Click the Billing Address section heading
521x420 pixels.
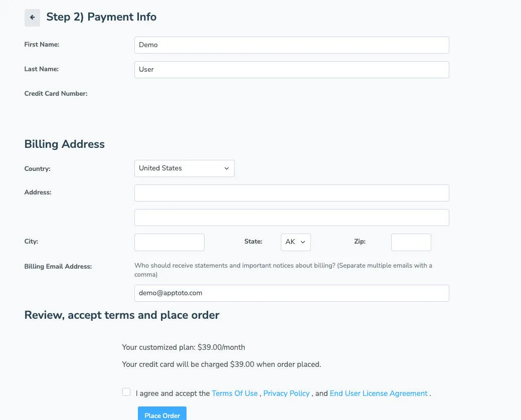pyautogui.click(x=64, y=144)
